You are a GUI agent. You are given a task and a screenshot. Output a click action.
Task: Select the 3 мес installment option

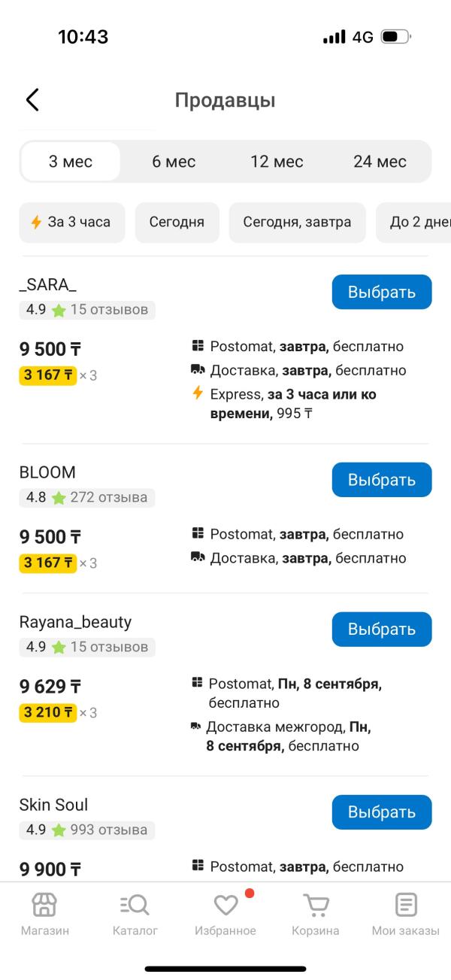71,162
